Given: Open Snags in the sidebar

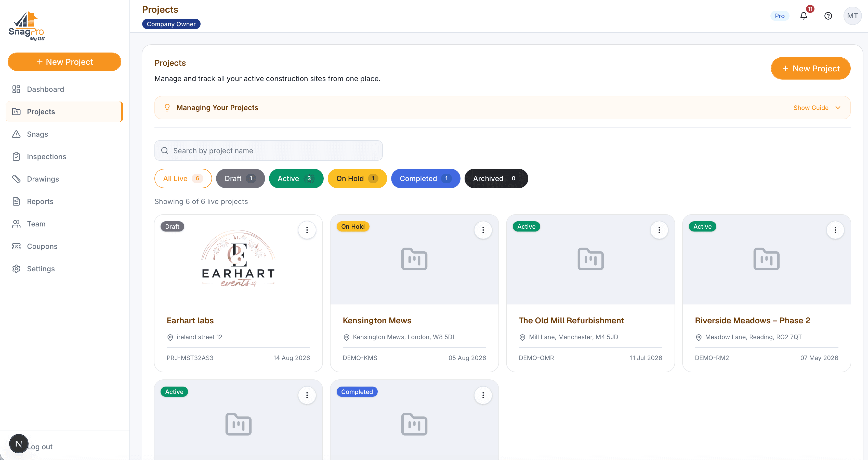Looking at the screenshot, I should click(x=64, y=134).
